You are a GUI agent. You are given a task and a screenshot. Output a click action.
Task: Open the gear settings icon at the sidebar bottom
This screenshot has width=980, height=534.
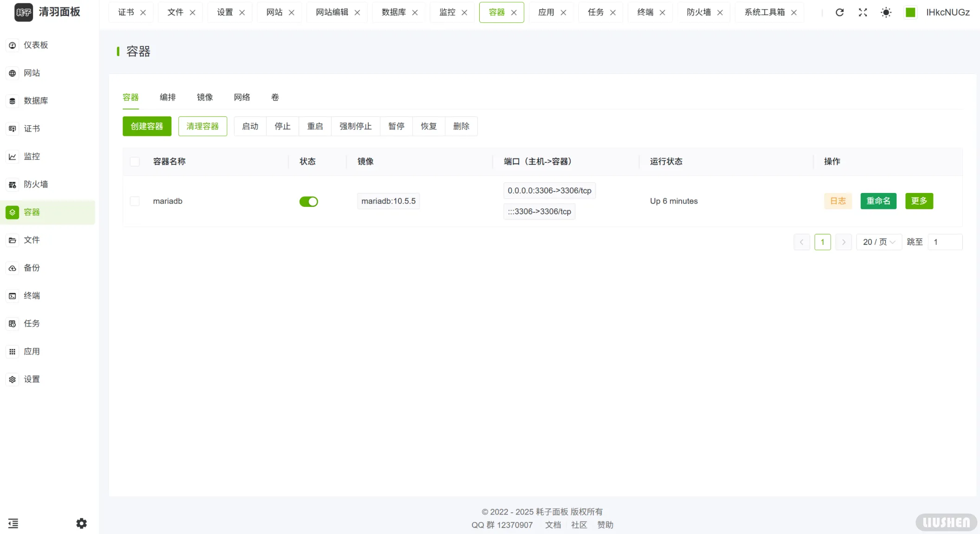[82, 523]
